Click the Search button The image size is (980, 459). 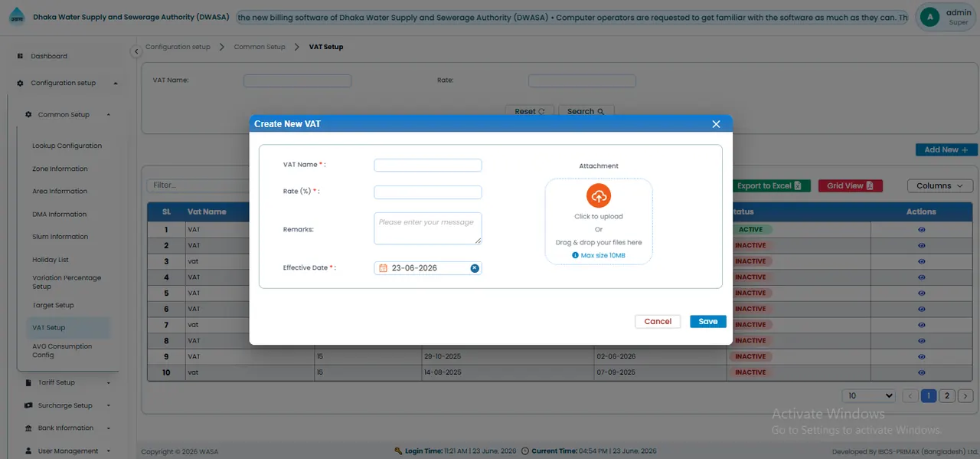coord(586,111)
